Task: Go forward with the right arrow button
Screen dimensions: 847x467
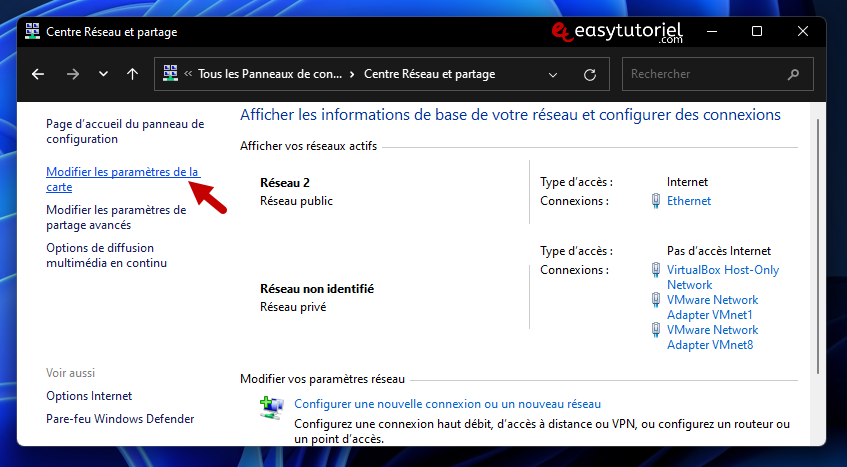Action: tap(73, 74)
